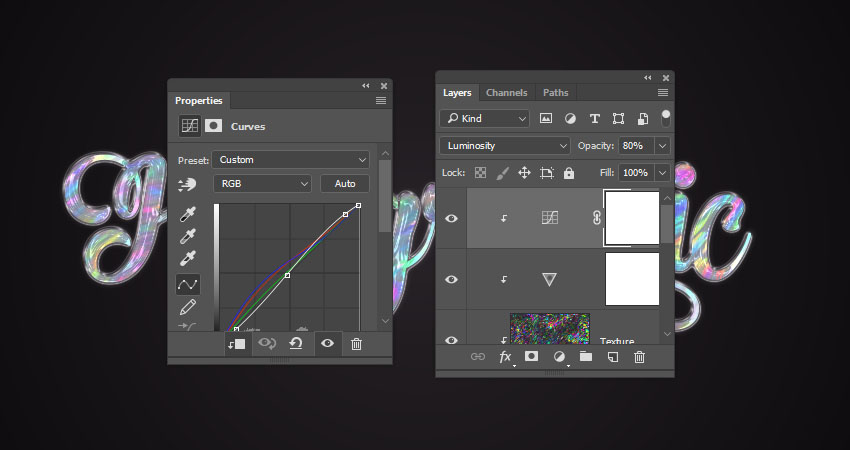Open the Luminosity blend mode dropdown
Viewport: 850px width, 450px height.
coord(504,146)
